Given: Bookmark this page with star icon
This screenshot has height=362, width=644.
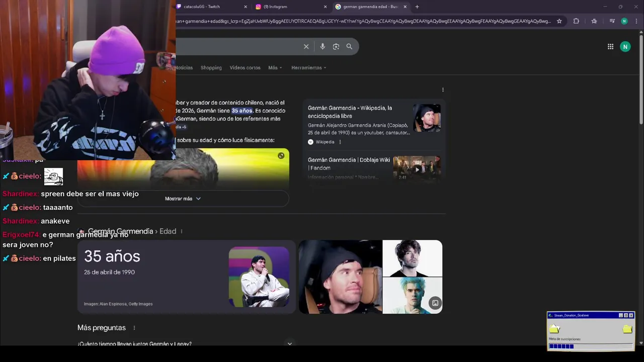Looking at the screenshot, I should (559, 21).
